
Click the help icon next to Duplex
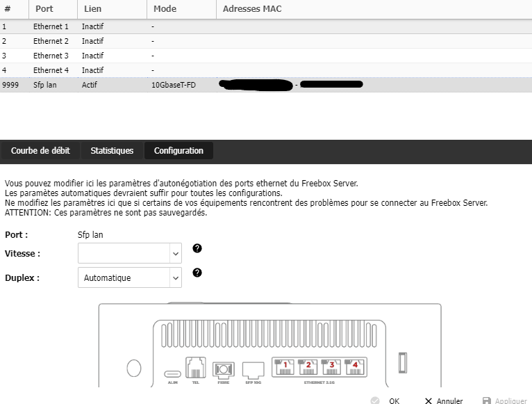tap(197, 273)
